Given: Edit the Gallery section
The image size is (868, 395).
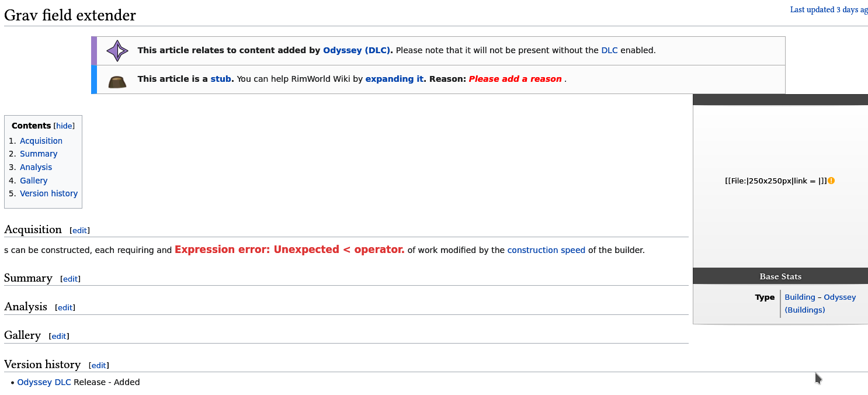Looking at the screenshot, I should click(x=58, y=337).
